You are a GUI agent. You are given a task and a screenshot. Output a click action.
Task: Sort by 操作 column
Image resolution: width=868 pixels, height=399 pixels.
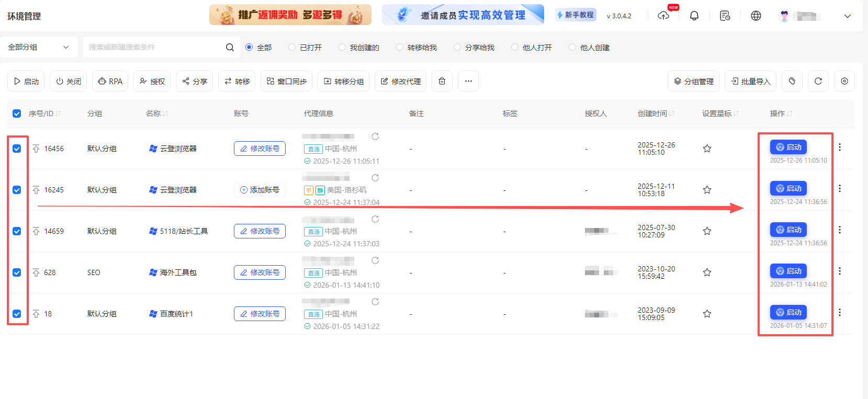click(x=790, y=113)
